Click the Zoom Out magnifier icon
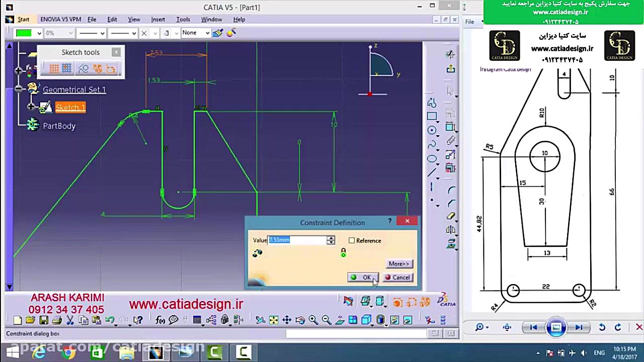Viewport: 644px width, 362px height. pos(326,320)
